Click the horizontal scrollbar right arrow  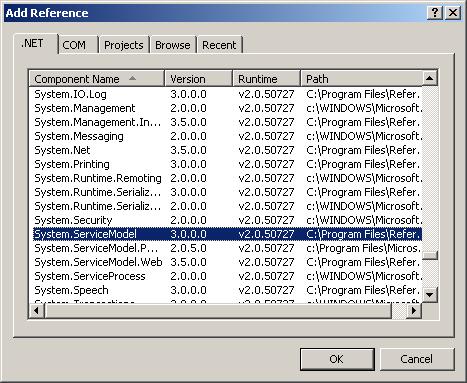(414, 311)
